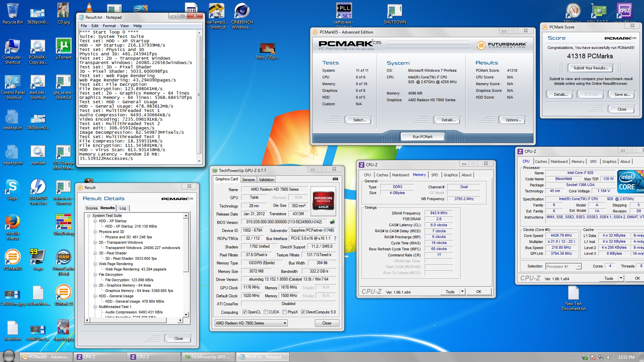This screenshot has height=362, width=644.
Task: Open the volume speaker tray icon
Action: [x=609, y=357]
